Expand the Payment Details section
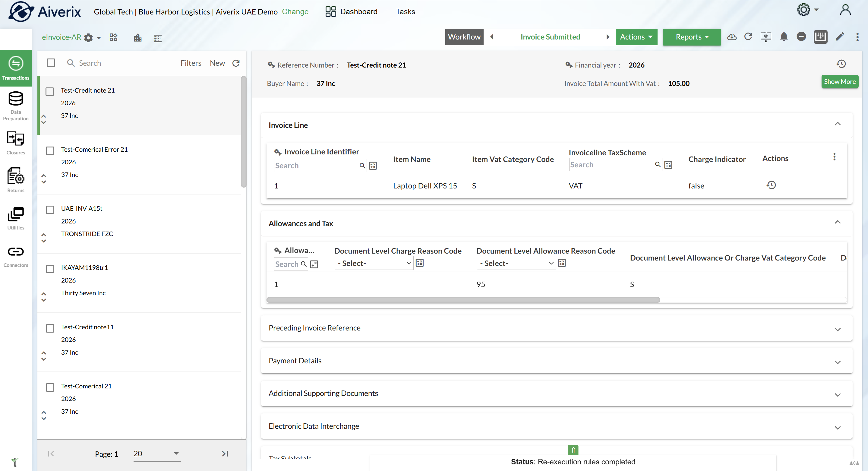868x471 pixels. 837,362
